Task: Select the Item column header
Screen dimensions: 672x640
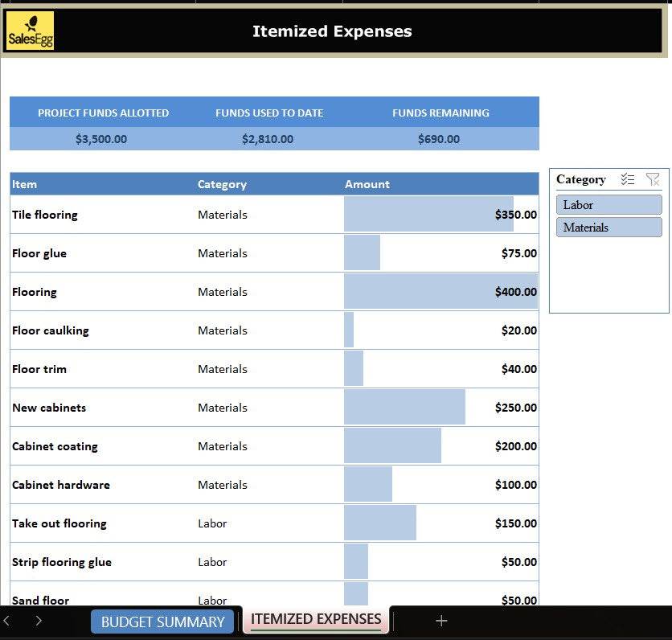Action: tap(103, 184)
